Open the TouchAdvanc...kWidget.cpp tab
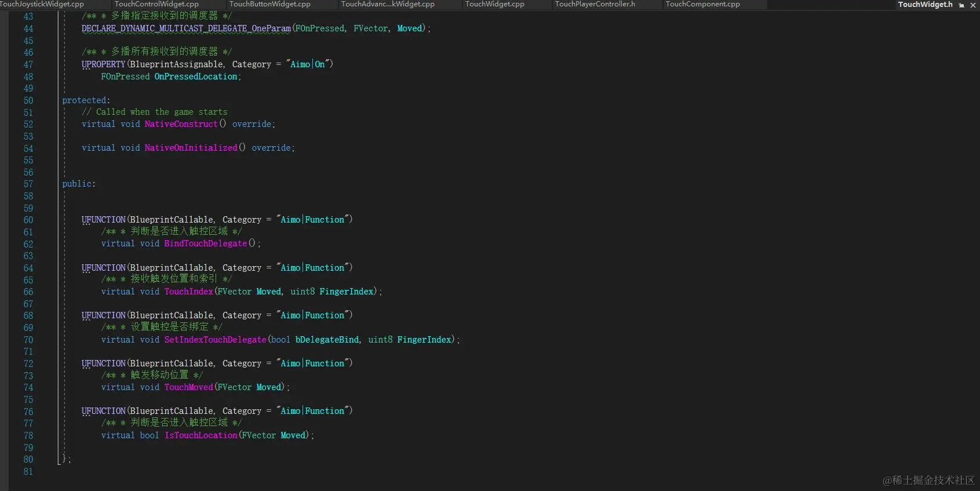980x491 pixels. (388, 4)
